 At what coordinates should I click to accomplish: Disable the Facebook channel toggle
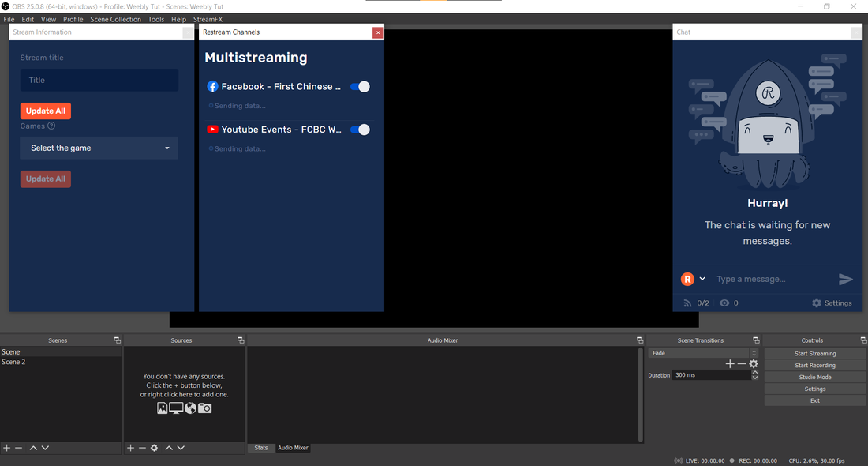360,87
